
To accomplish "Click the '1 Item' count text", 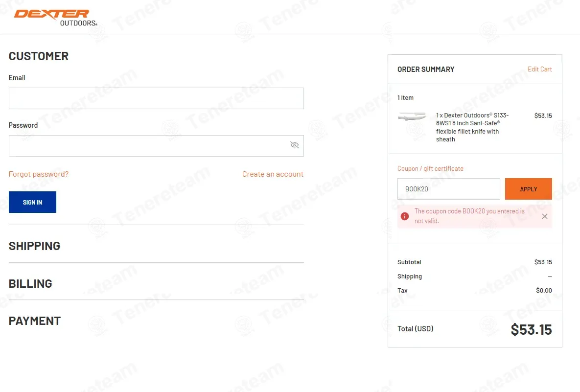I will click(x=405, y=97).
